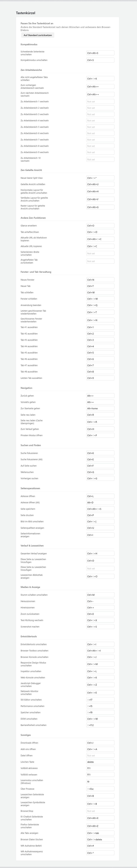This screenshot has height=868, width=137.
Task: Click the "Neuer leerer Split View" shortcut field
Action: click(x=100, y=178)
